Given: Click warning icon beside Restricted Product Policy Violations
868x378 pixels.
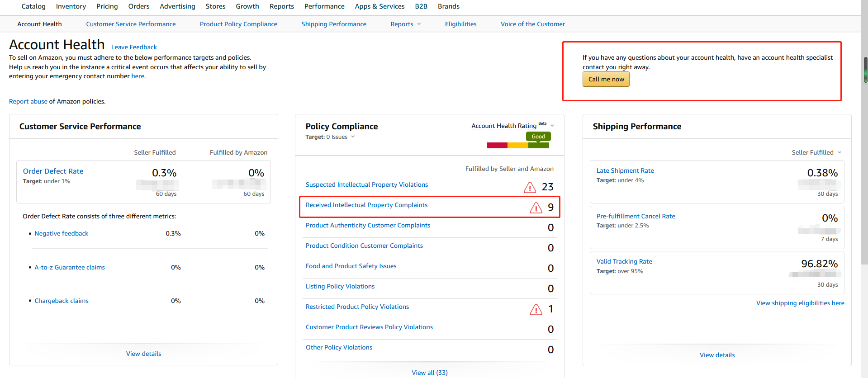Looking at the screenshot, I should [536, 309].
